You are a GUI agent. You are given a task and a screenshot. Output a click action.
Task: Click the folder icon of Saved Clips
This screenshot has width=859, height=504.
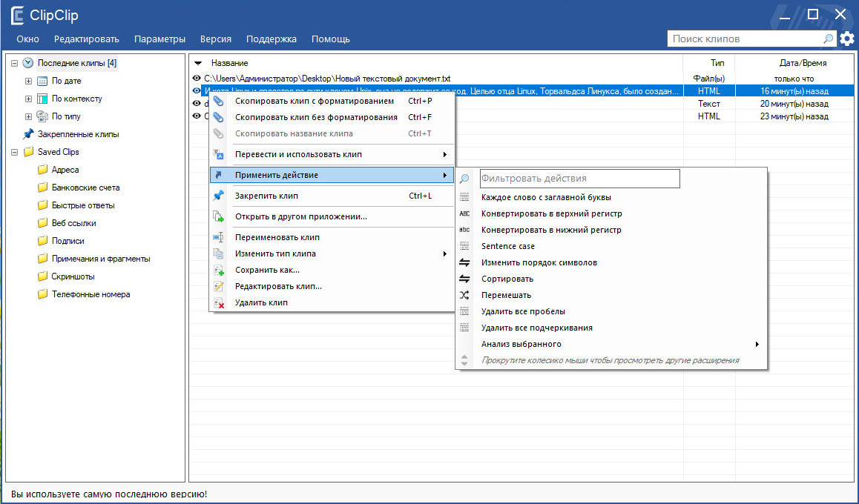pyautogui.click(x=28, y=152)
